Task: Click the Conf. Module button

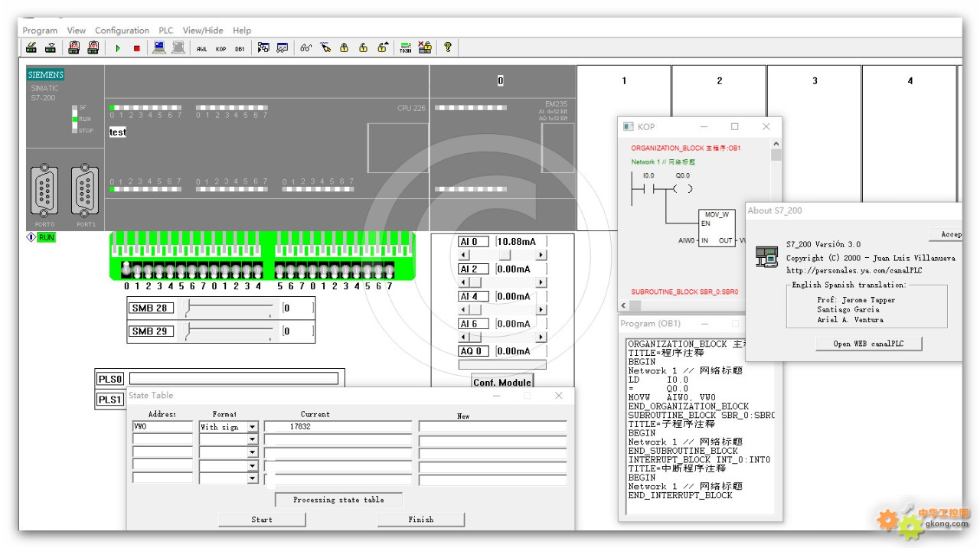Action: [x=502, y=382]
